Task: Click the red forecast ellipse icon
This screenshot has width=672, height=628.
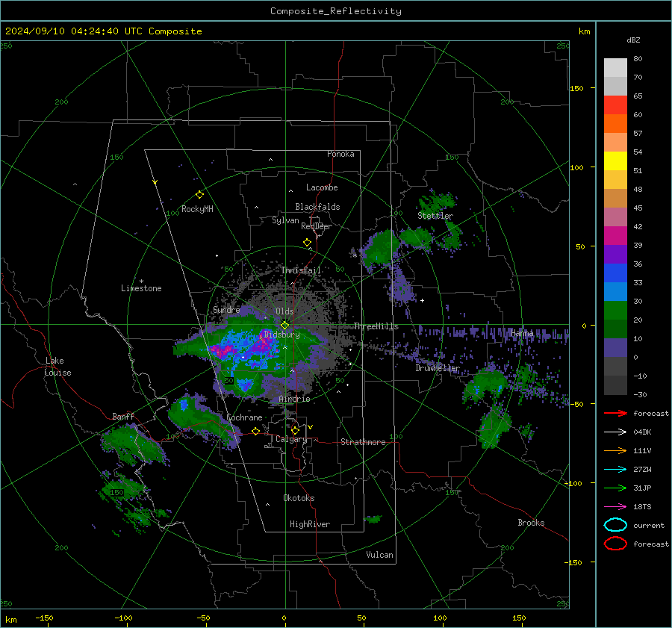Action: click(x=615, y=544)
